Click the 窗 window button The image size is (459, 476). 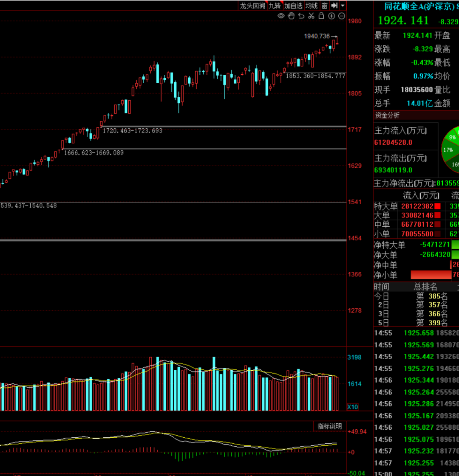click(325, 6)
